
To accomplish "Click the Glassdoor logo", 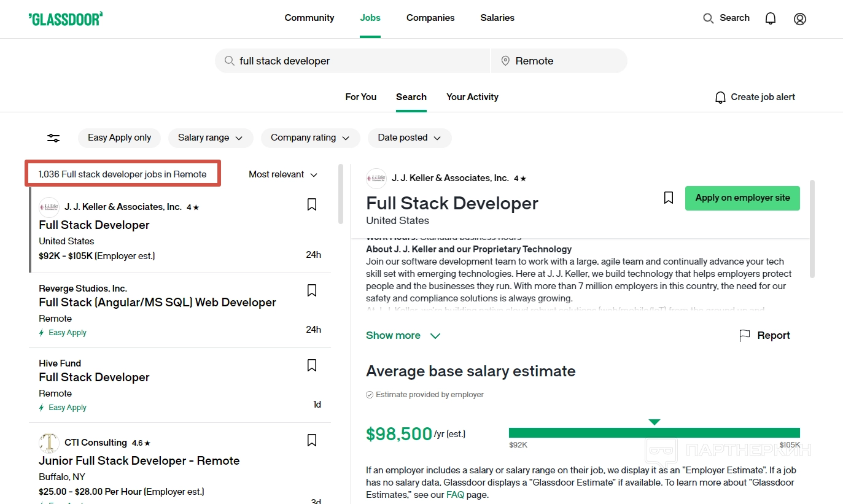I will pyautogui.click(x=65, y=18).
